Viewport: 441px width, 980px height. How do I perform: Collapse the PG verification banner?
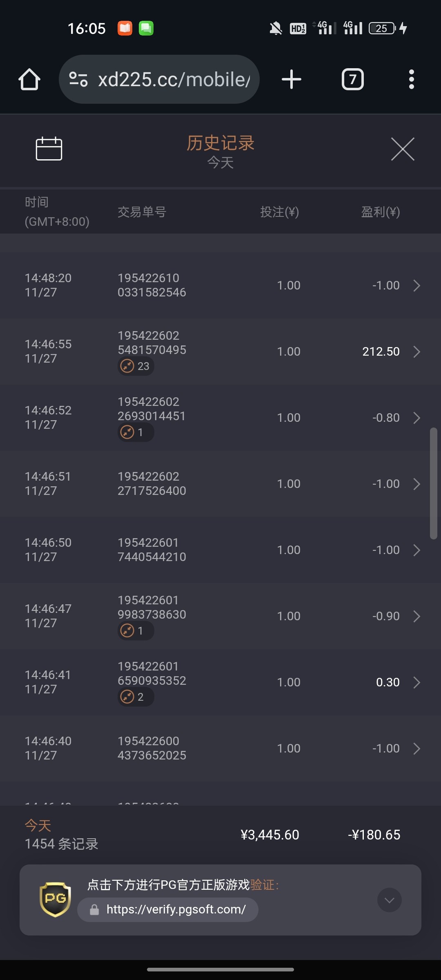click(389, 900)
